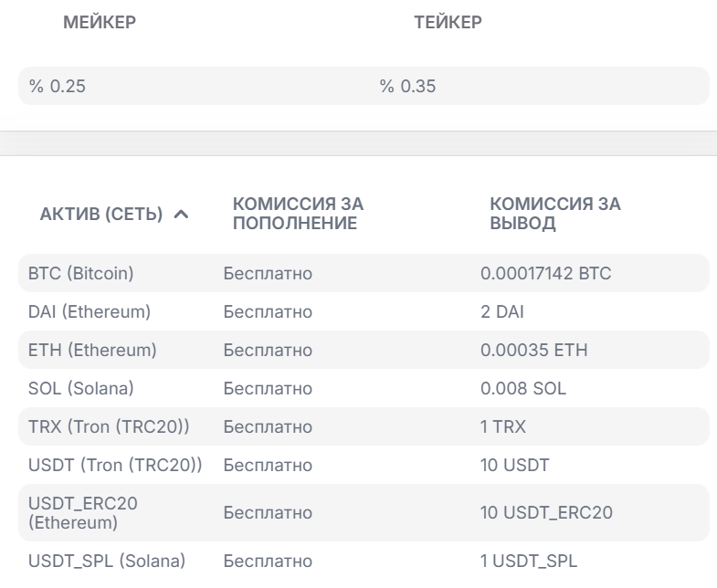Select the DAI (Ethereum) asset row
This screenshot has width=717, height=588.
(90, 312)
